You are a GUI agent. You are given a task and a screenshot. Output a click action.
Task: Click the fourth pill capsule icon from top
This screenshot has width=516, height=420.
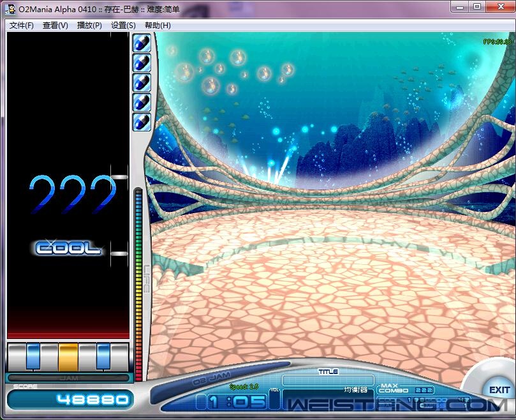click(142, 102)
